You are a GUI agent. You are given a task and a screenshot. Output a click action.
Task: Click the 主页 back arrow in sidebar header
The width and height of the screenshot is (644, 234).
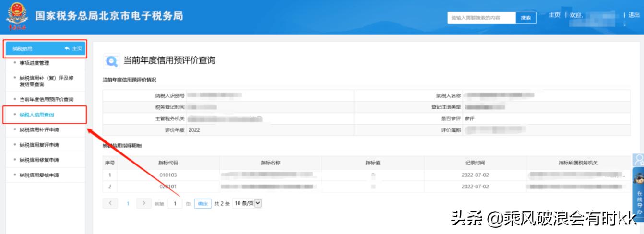(73, 48)
